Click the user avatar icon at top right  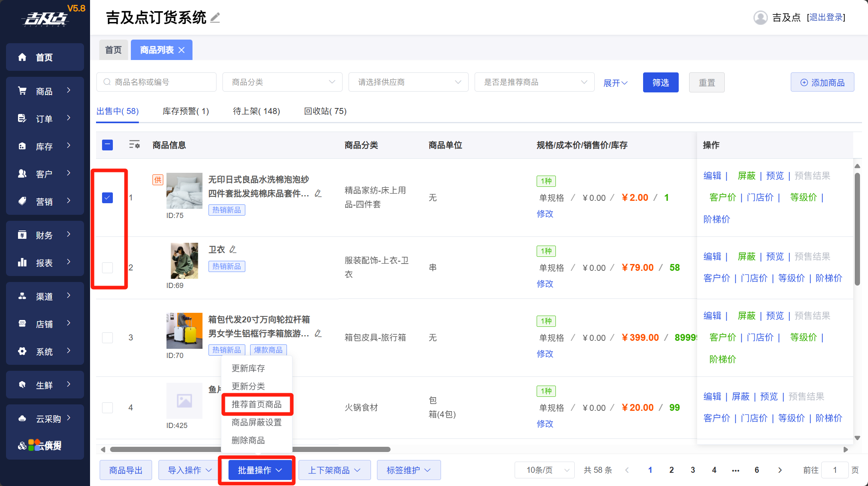[x=760, y=18]
